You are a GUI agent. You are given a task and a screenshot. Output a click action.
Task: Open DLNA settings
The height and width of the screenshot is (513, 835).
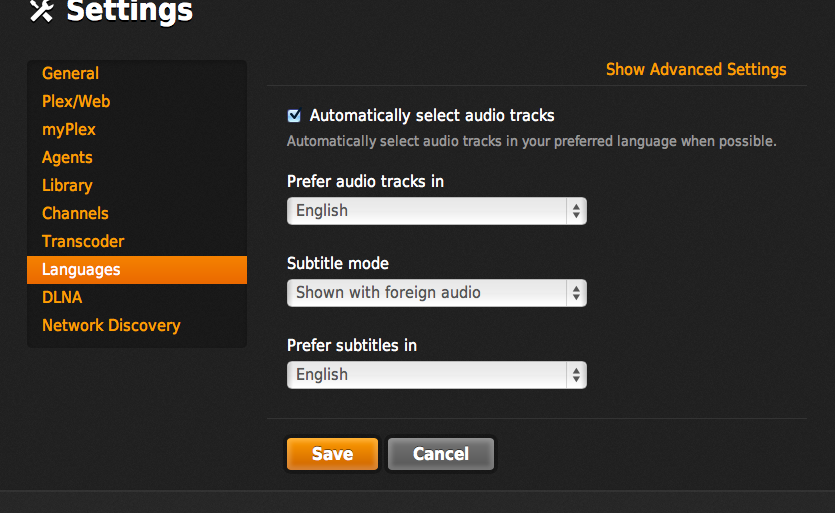(x=62, y=297)
